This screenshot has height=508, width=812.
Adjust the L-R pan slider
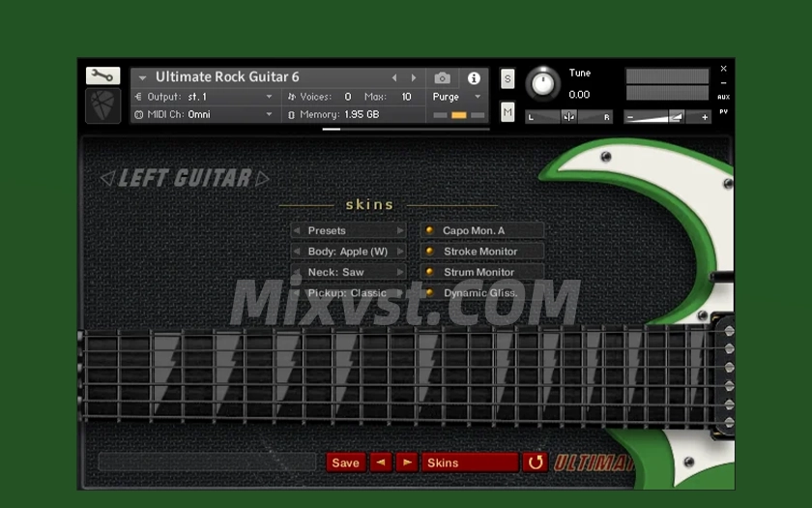tap(568, 117)
